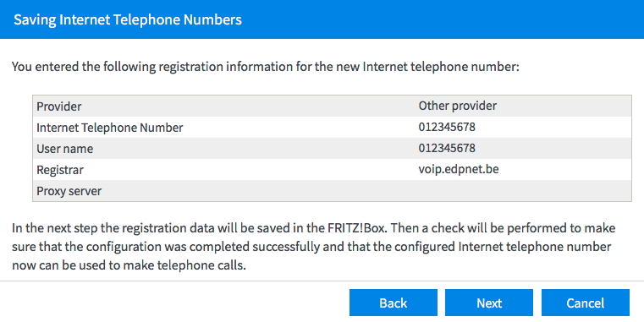The height and width of the screenshot is (322, 644).
Task: Click the User name value 012345678
Action: [447, 148]
